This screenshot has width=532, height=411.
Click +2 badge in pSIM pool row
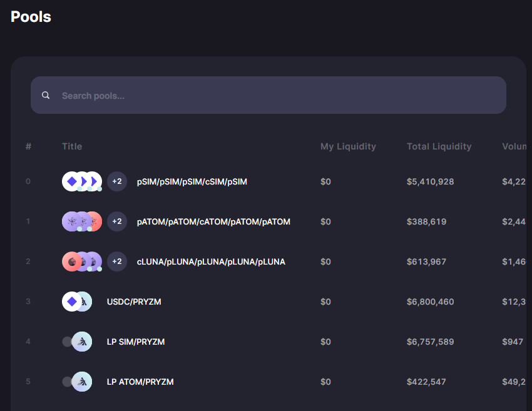(x=117, y=181)
